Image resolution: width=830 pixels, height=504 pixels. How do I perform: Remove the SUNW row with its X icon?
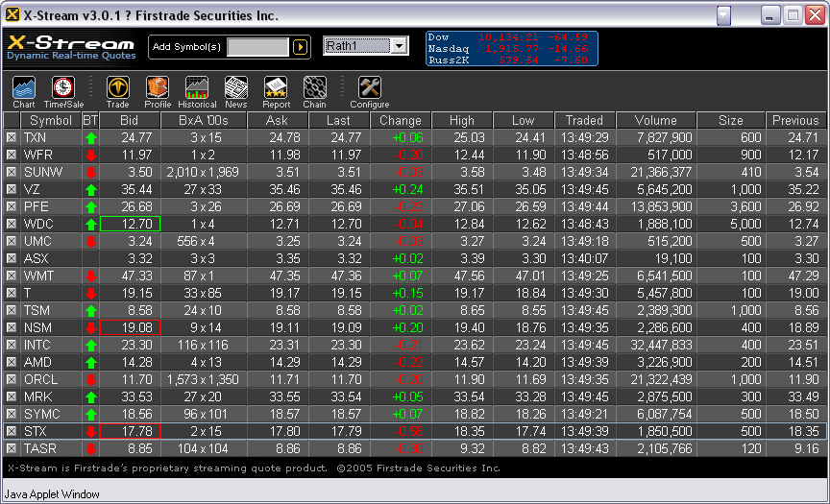click(x=12, y=172)
